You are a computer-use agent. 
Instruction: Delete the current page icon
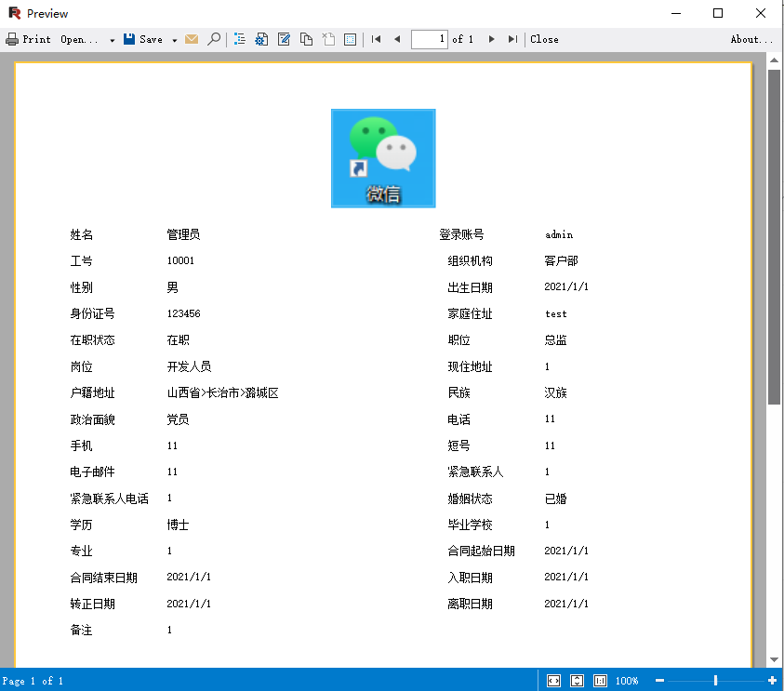click(x=328, y=39)
